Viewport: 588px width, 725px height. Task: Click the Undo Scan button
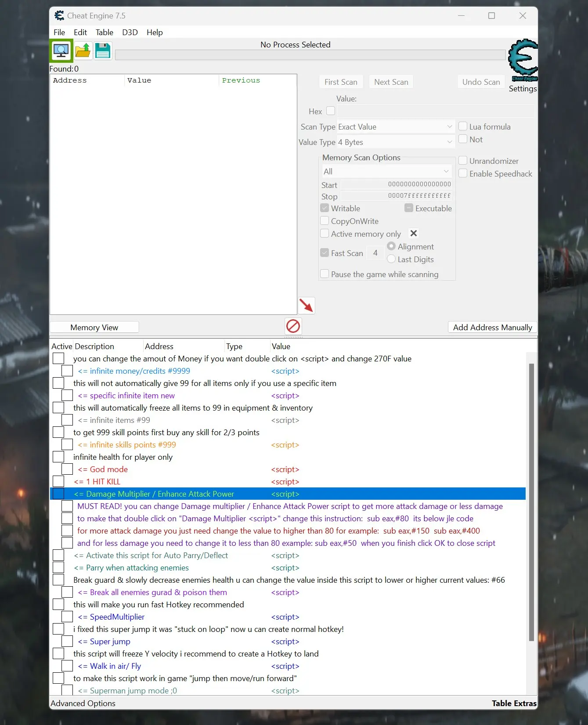pos(481,82)
